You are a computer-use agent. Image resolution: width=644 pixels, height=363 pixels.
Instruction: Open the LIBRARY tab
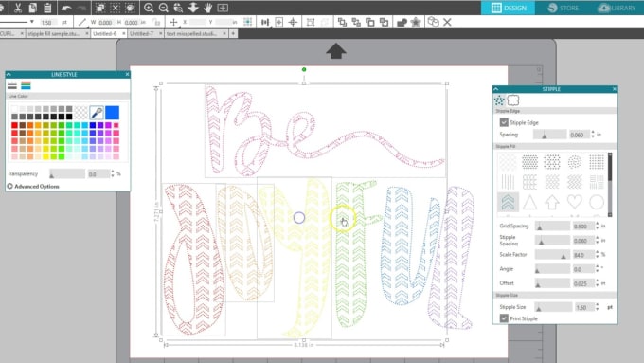pyautogui.click(x=617, y=8)
